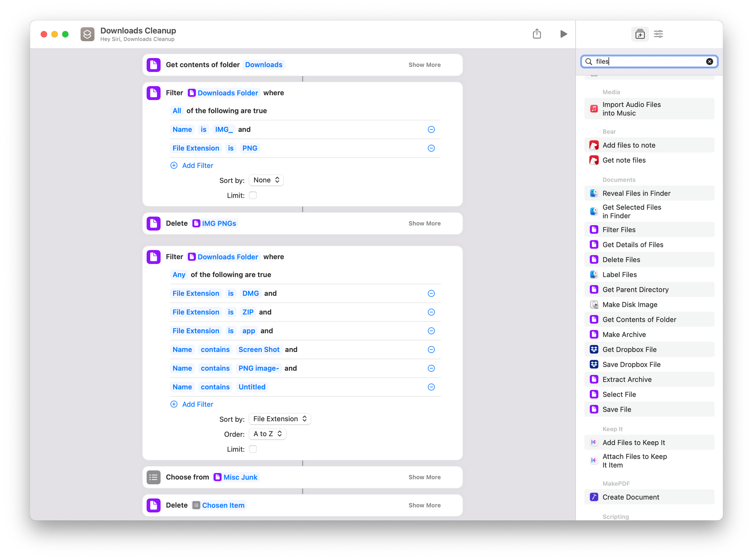Edit the Screen Shot filter value
This screenshot has width=753, height=560.
click(259, 349)
